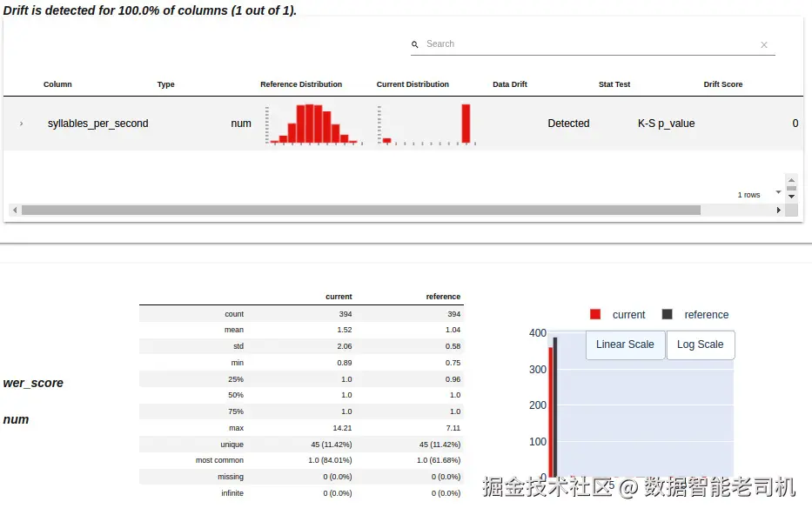Click the search magnifier icon
Image resolution: width=812 pixels, height=515 pixels.
415,44
